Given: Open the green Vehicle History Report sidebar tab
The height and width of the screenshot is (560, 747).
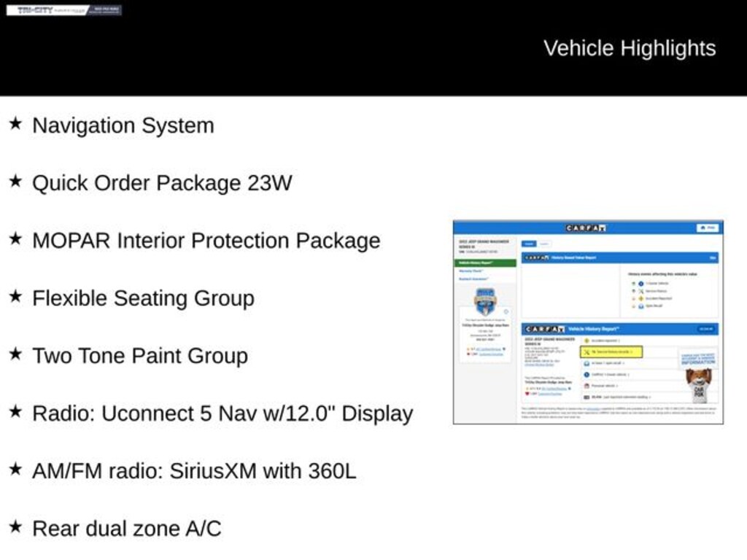Looking at the screenshot, I should pyautogui.click(x=485, y=262).
